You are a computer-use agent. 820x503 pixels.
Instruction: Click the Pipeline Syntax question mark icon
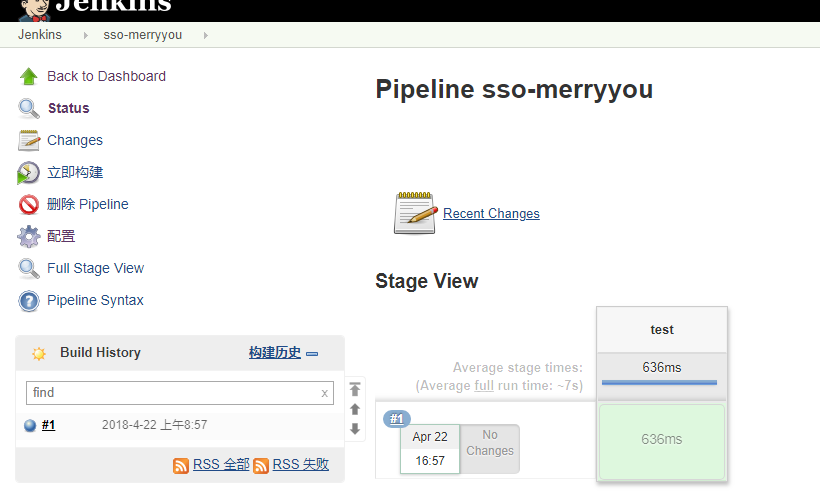pyautogui.click(x=29, y=301)
